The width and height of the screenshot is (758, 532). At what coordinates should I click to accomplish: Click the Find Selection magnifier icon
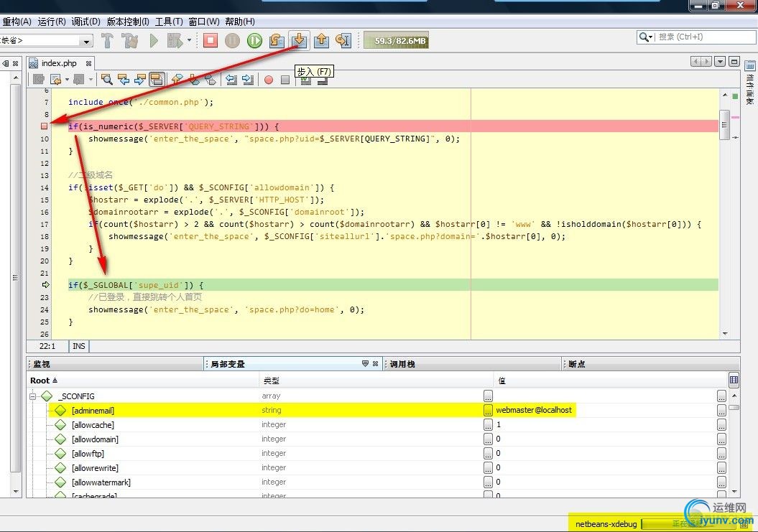[x=107, y=80]
